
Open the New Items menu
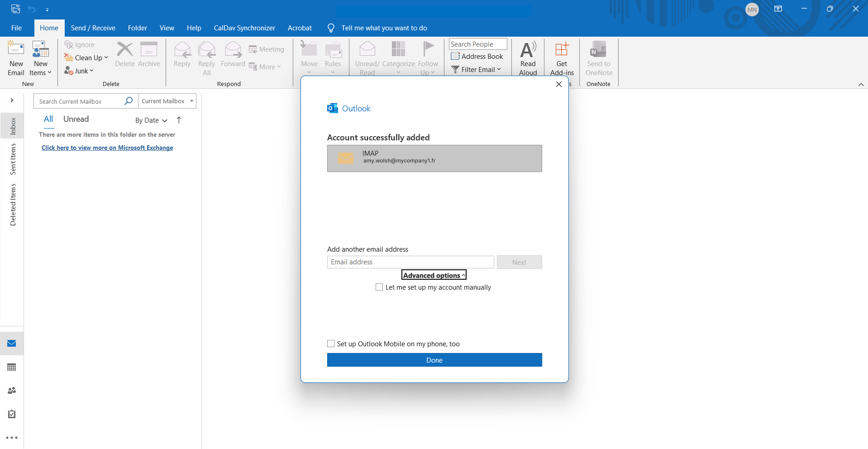pos(40,58)
